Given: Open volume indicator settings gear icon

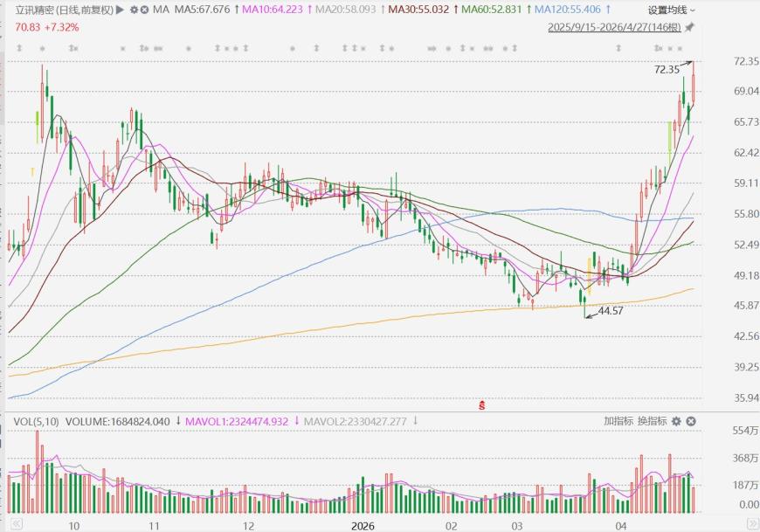Looking at the screenshot, I should click(x=676, y=421).
